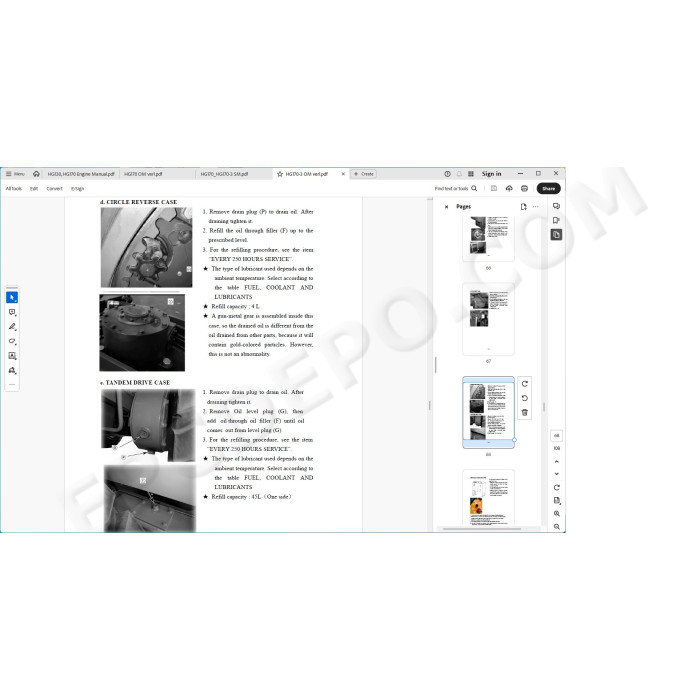Go to previous page arrow
The height and width of the screenshot is (700, 700).
(556, 462)
